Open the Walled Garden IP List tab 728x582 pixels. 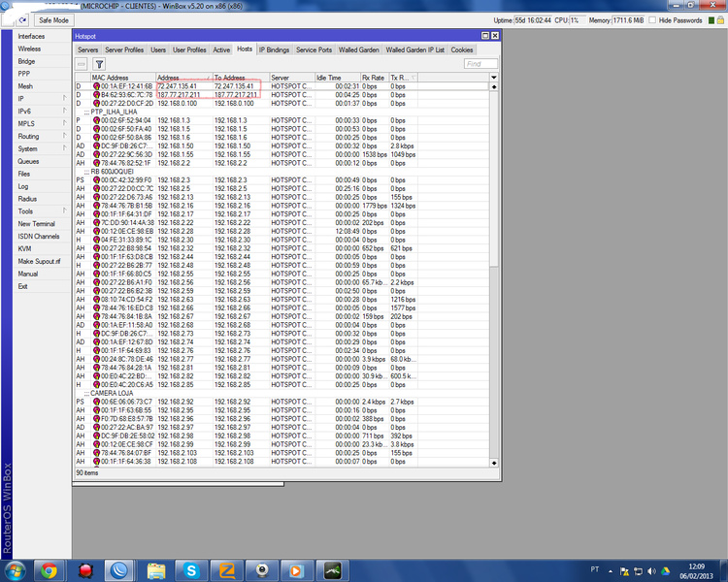(415, 50)
